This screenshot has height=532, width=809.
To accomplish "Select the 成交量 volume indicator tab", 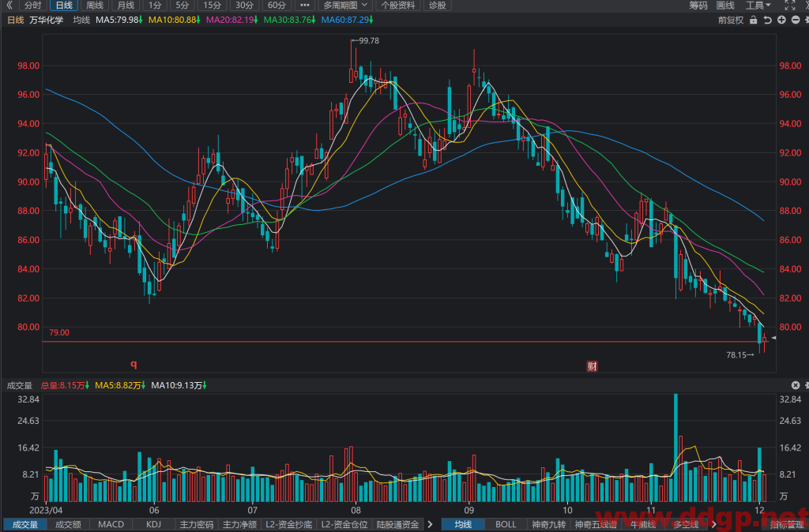I will (x=25, y=524).
